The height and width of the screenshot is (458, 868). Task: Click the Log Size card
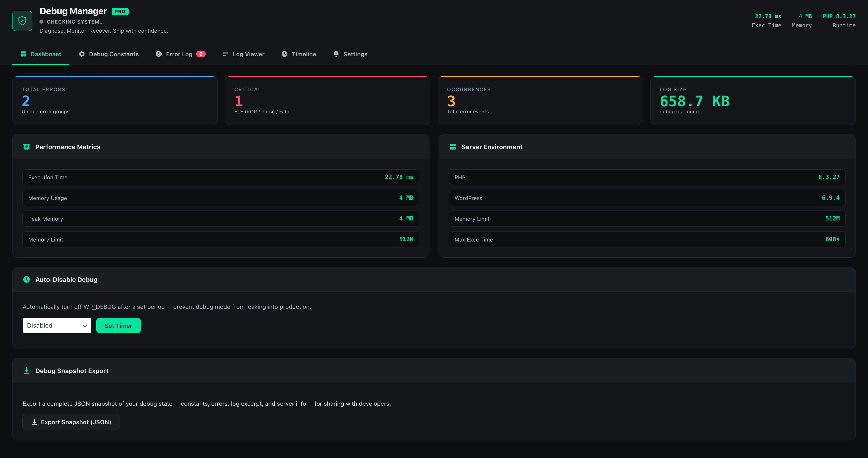(x=753, y=100)
